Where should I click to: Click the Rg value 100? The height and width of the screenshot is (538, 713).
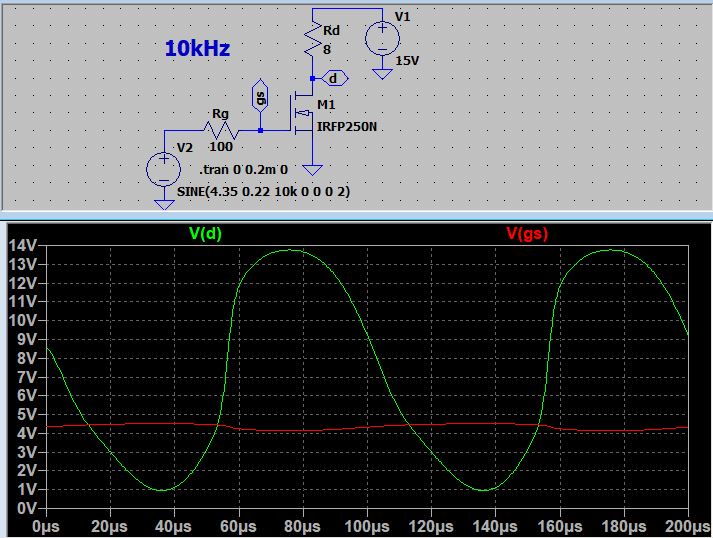(x=221, y=147)
